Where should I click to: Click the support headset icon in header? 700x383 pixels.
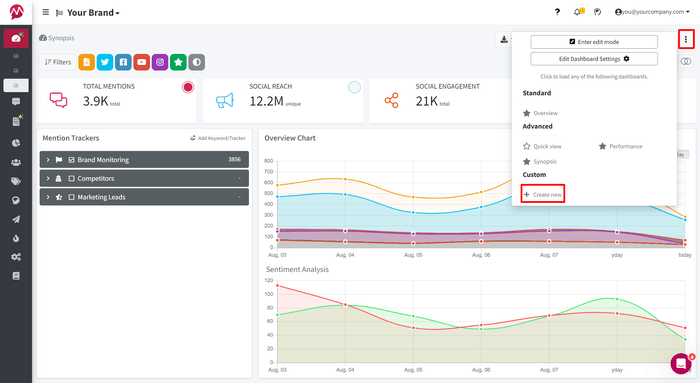tap(597, 12)
